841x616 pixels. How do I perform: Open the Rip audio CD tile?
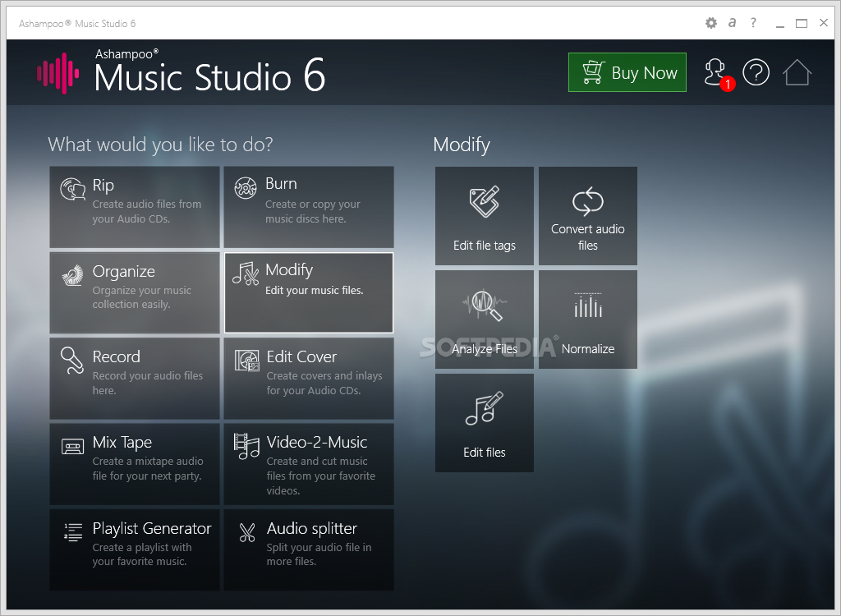pos(135,207)
